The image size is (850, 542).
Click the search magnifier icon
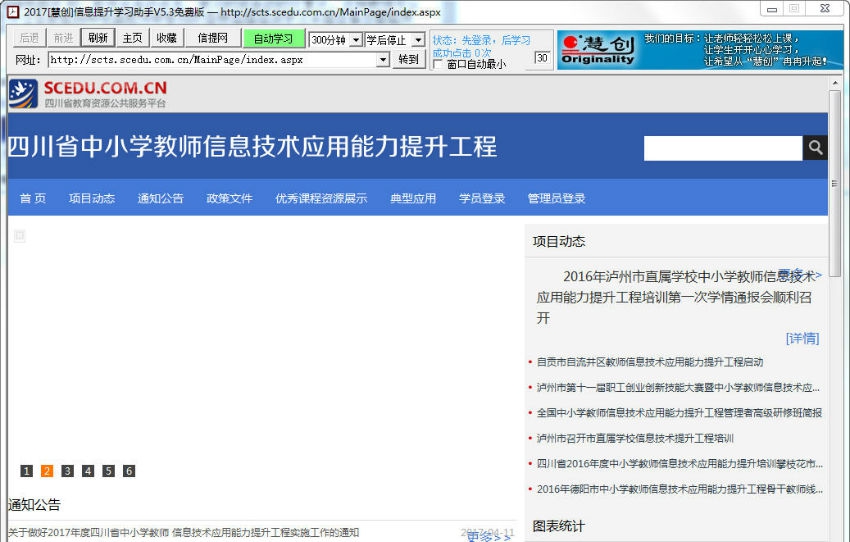[816, 148]
